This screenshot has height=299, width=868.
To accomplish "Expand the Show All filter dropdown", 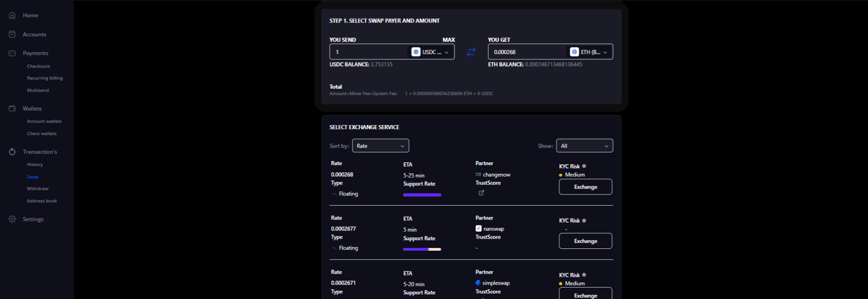I will [584, 146].
